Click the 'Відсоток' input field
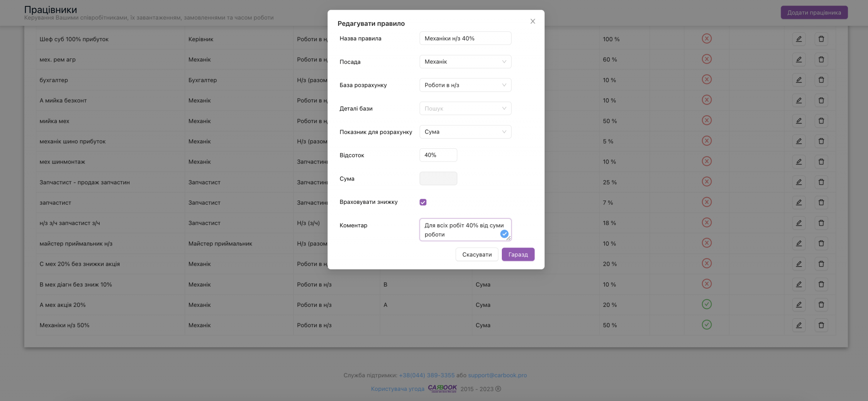The width and height of the screenshot is (868, 401). [x=438, y=155]
